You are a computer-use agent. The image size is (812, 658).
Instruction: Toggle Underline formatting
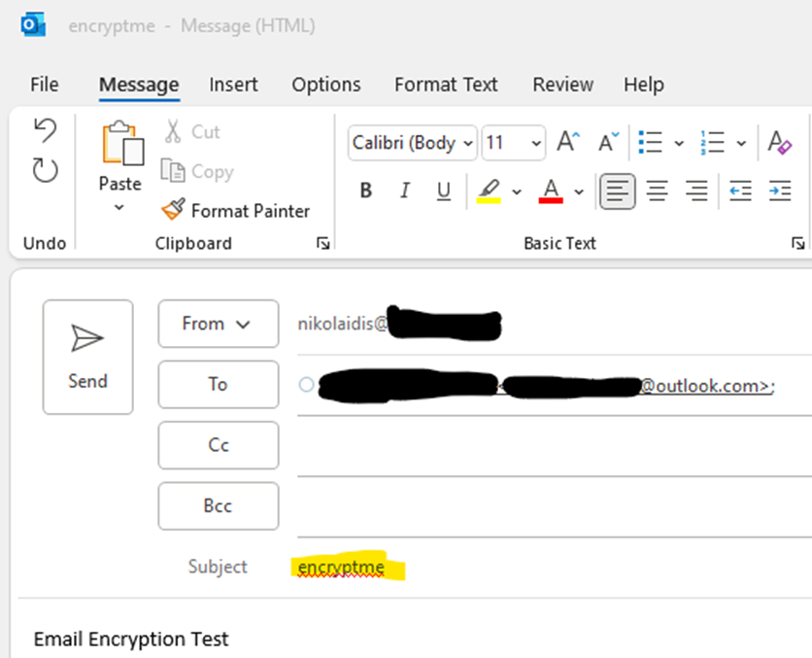coord(444,191)
